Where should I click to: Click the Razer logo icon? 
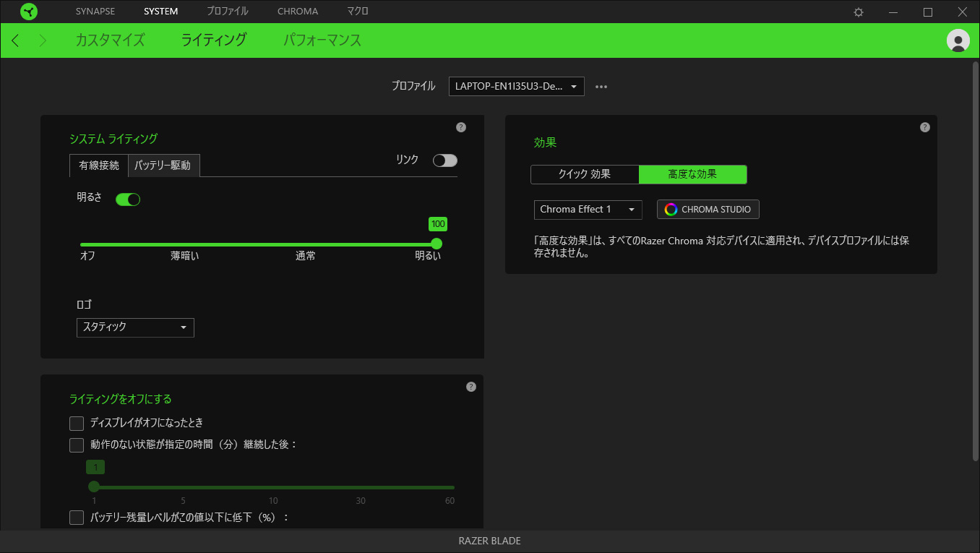29,12
